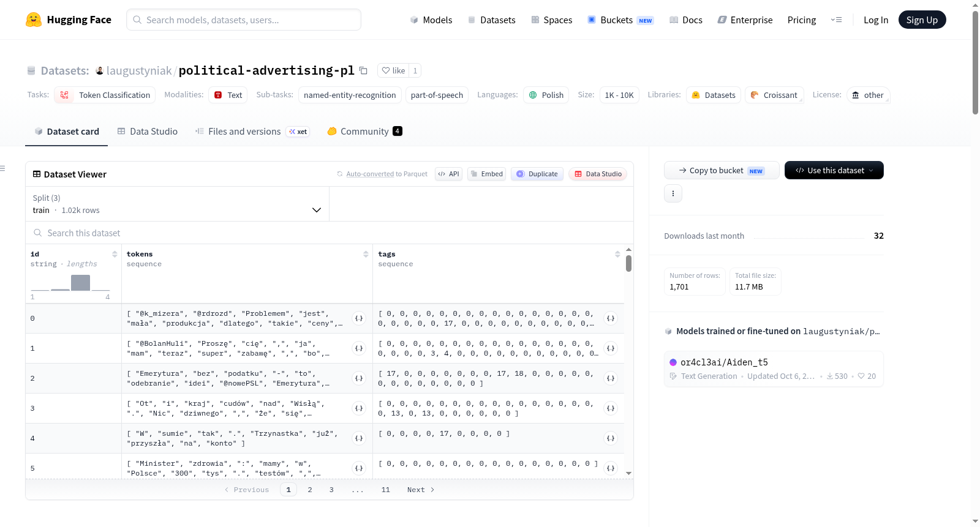
Task: Click the id lengths histogram bar
Action: click(80, 282)
